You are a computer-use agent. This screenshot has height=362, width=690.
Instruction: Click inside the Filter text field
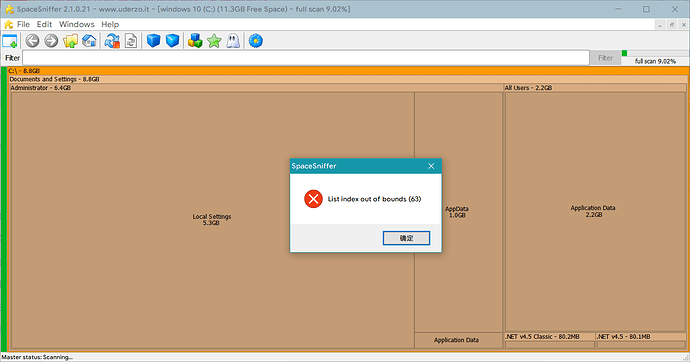pos(305,58)
